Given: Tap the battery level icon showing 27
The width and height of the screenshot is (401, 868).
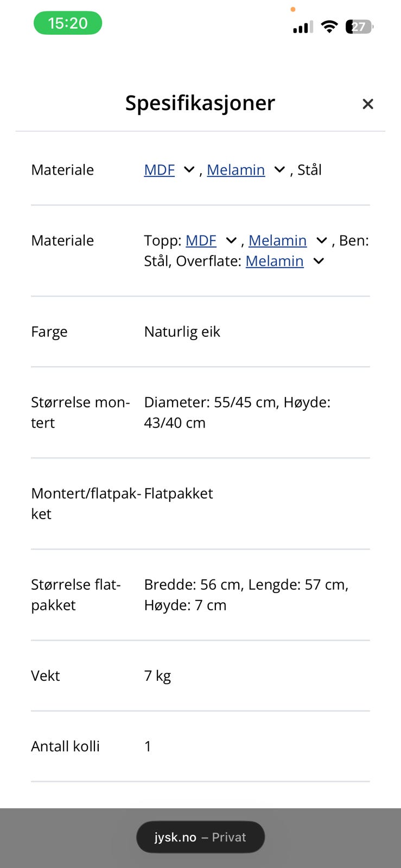Looking at the screenshot, I should [x=360, y=27].
